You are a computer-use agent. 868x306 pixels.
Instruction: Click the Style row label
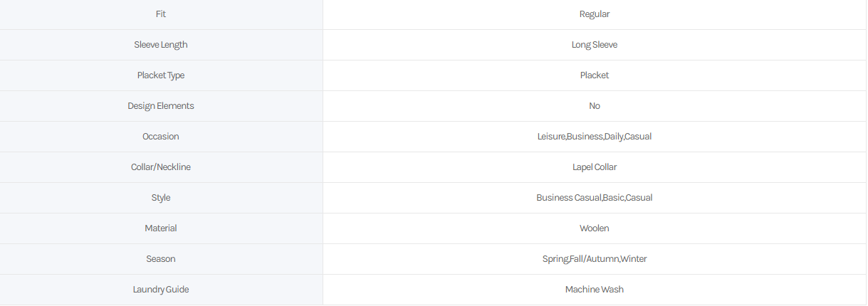[161, 198]
